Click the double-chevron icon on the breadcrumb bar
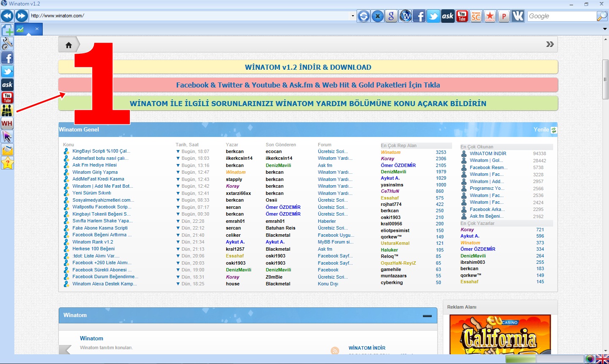609x364 pixels. coord(550,44)
